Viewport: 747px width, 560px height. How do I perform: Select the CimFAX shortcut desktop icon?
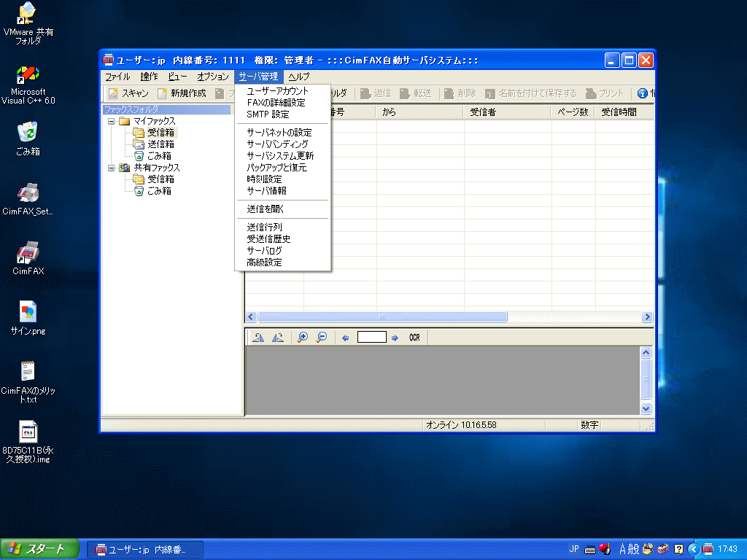coord(28,259)
